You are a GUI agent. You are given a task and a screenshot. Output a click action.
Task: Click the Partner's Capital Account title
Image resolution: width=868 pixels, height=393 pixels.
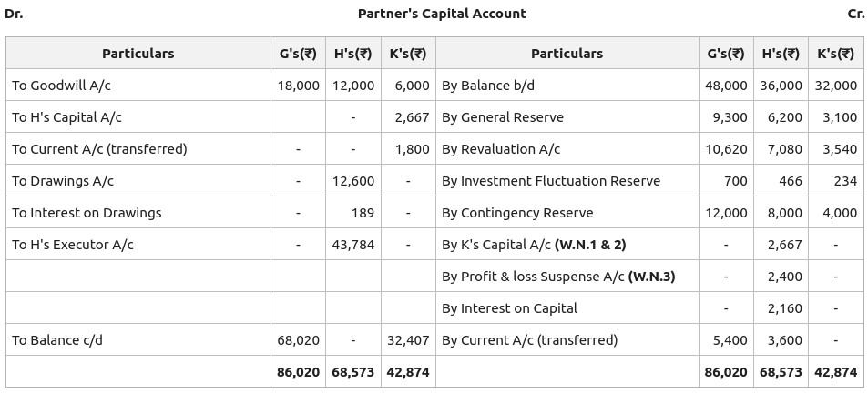[442, 14]
